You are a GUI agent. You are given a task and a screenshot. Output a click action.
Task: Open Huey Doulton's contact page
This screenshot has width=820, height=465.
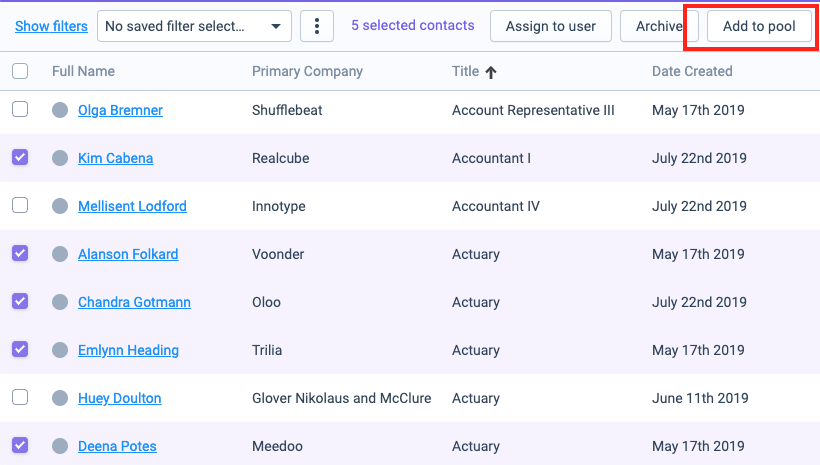pos(120,399)
